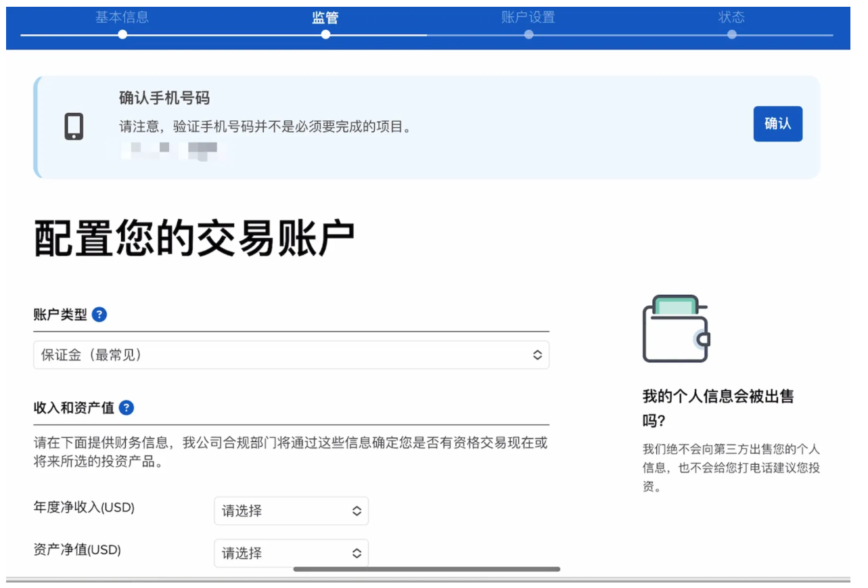Open the 年度净收入(USD) dropdown

[291, 511]
